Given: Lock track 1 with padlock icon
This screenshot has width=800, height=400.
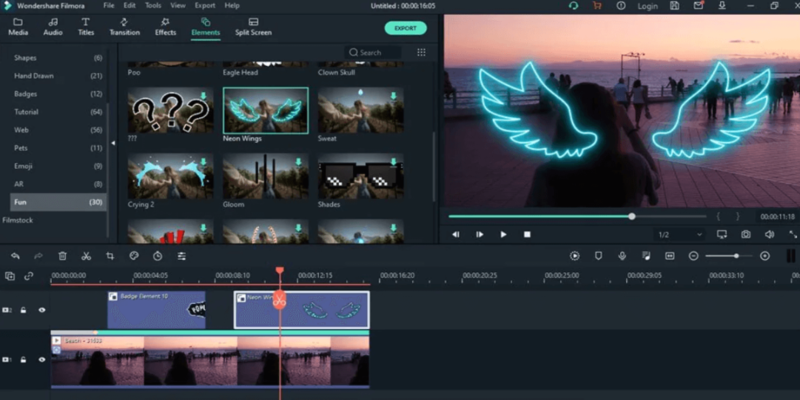Looking at the screenshot, I should tap(23, 360).
